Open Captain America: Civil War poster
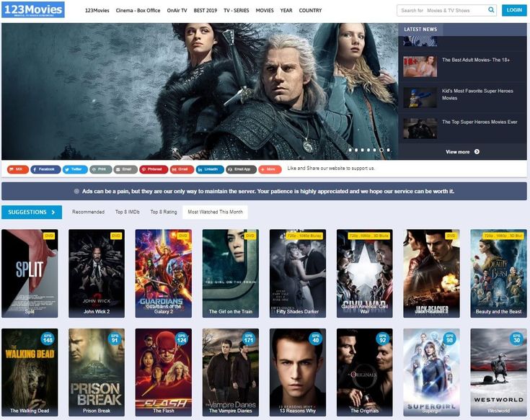 pyautogui.click(x=365, y=273)
